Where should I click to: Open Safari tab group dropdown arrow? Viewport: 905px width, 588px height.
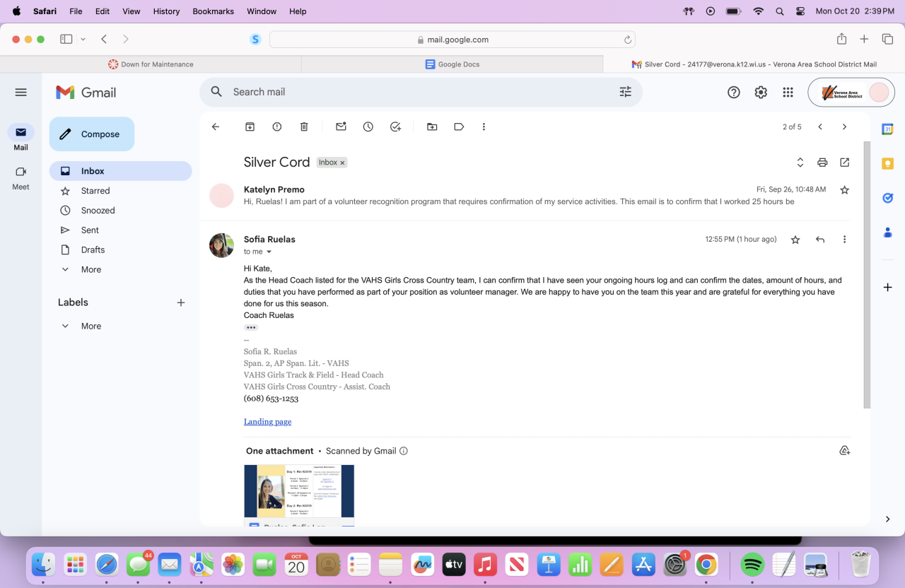click(x=83, y=40)
